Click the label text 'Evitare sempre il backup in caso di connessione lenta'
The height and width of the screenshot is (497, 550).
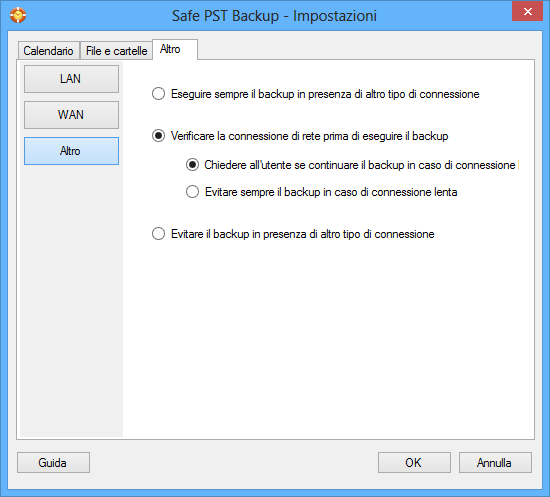(x=331, y=192)
